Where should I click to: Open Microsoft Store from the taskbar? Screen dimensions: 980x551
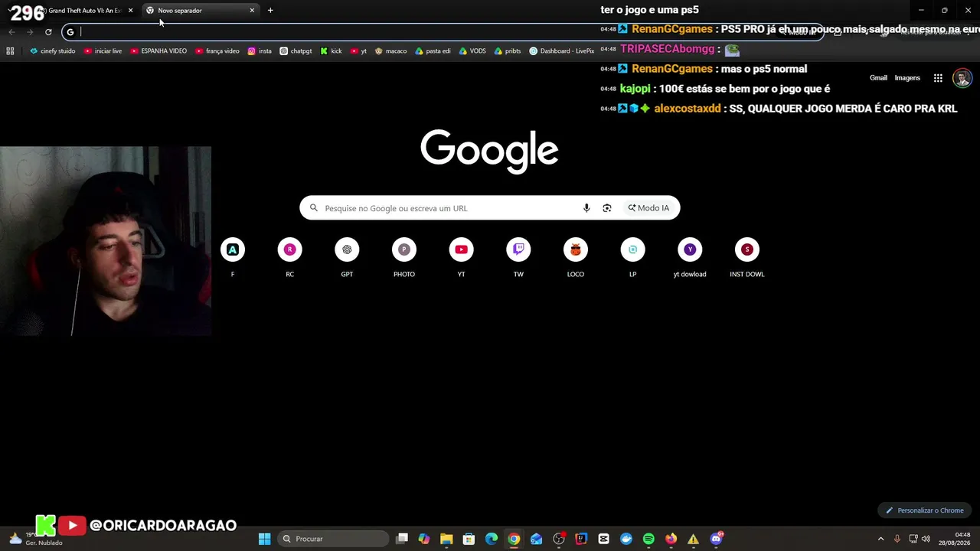[469, 539]
